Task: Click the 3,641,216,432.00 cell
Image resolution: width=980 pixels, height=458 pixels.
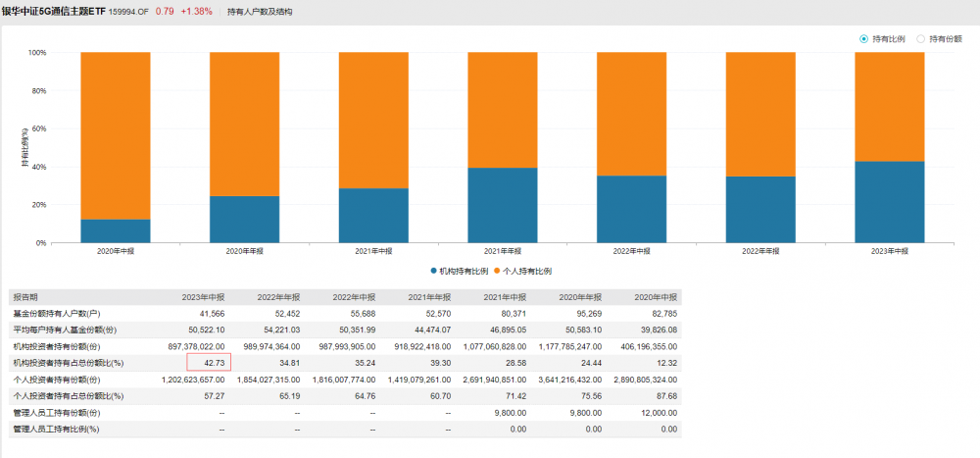Action: click(x=568, y=380)
